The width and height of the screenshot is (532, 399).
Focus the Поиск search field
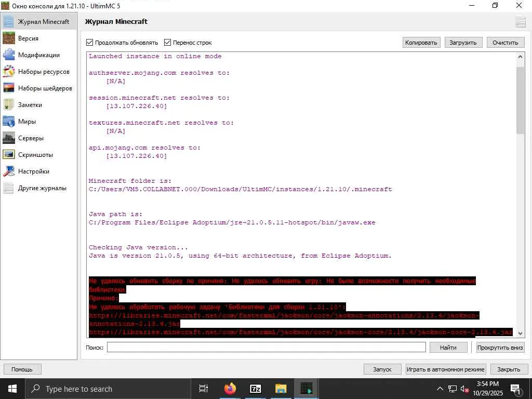click(267, 347)
